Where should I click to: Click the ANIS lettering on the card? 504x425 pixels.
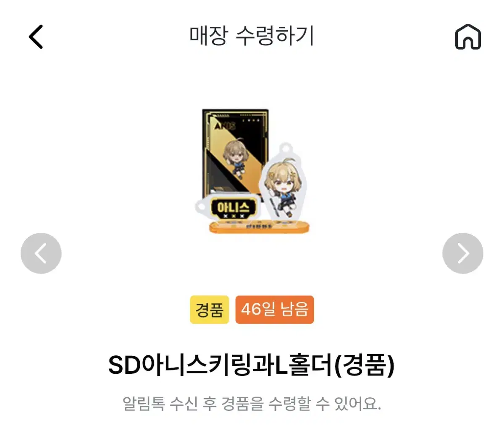pos(225,125)
